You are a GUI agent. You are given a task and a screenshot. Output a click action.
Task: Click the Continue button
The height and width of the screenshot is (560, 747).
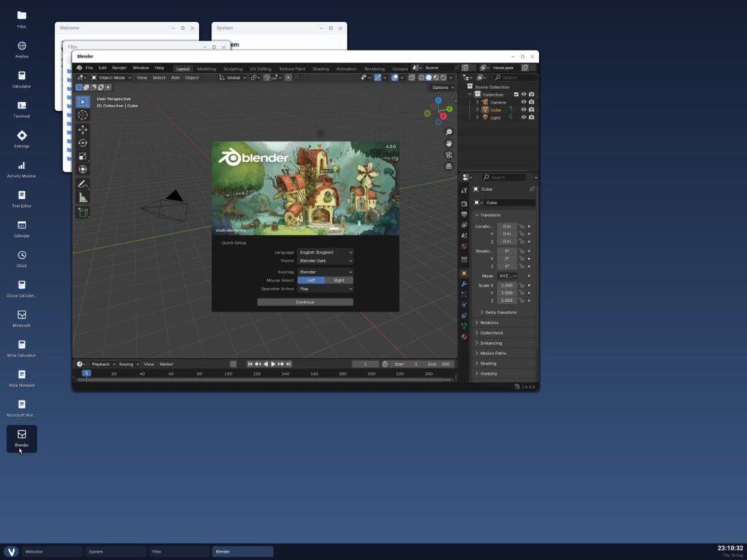click(305, 302)
